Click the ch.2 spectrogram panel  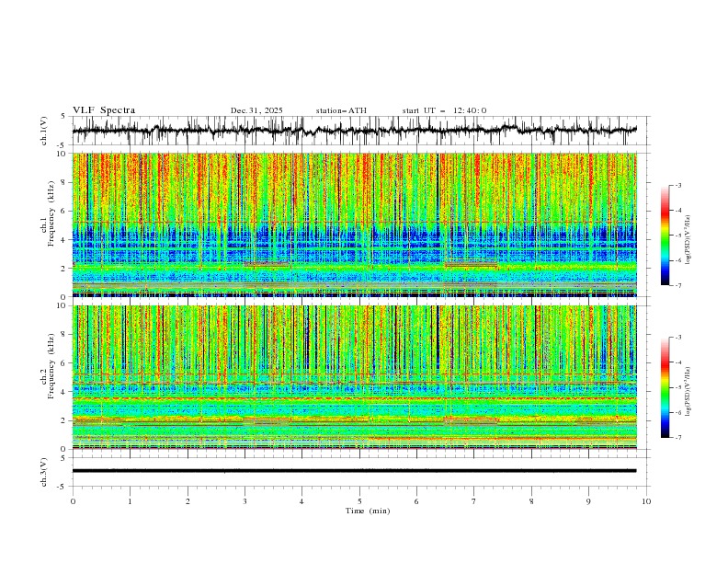point(355,377)
